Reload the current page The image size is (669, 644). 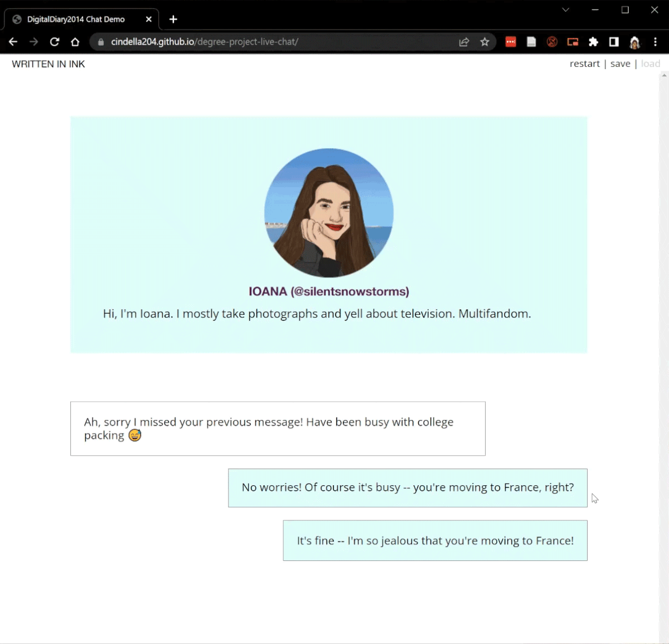[x=55, y=42]
